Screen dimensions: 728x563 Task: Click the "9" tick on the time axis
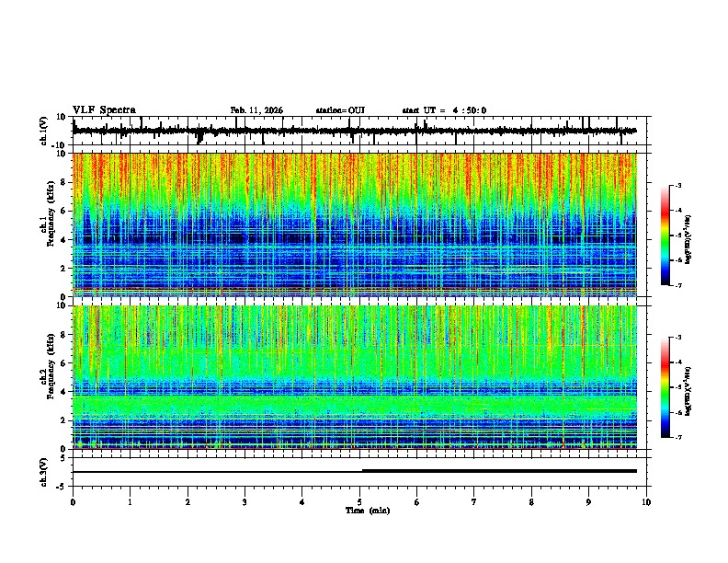588,502
